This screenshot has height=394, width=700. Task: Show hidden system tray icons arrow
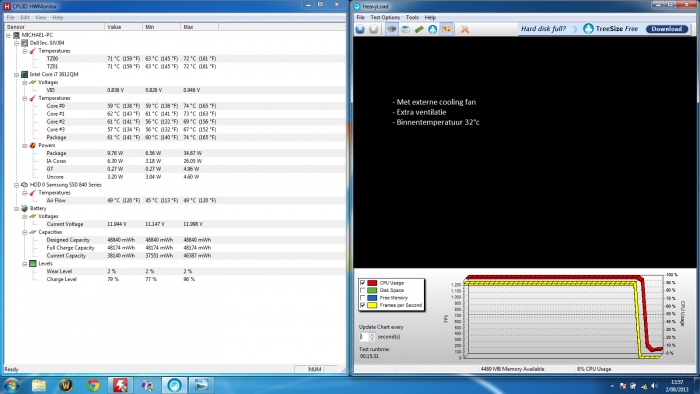click(x=612, y=386)
